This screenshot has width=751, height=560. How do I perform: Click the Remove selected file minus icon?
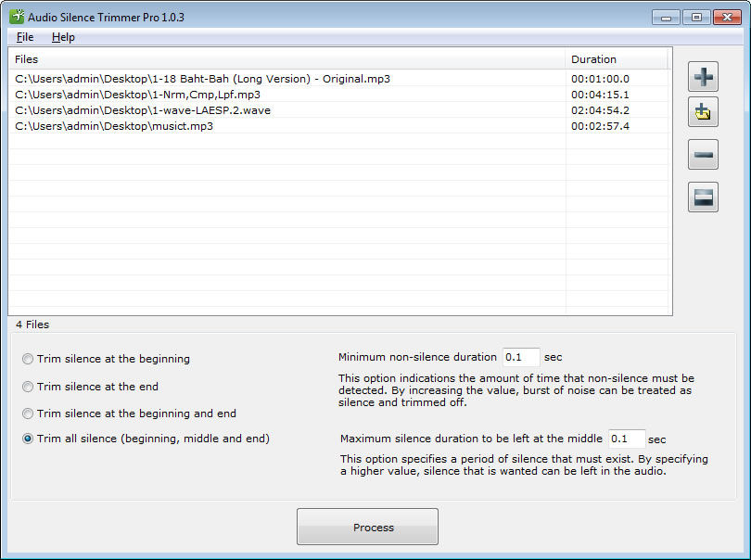pos(703,154)
